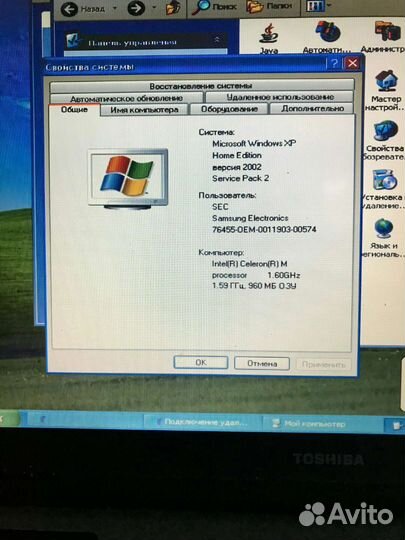Collapse the Панель управления side panel
The image size is (405, 540).
coord(217,40)
